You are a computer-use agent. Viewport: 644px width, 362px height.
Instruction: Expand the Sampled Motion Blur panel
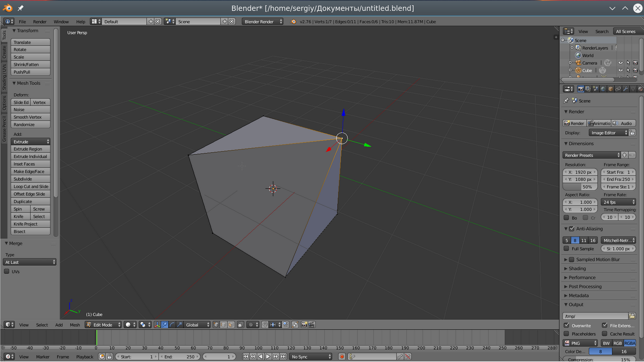[x=566, y=260]
